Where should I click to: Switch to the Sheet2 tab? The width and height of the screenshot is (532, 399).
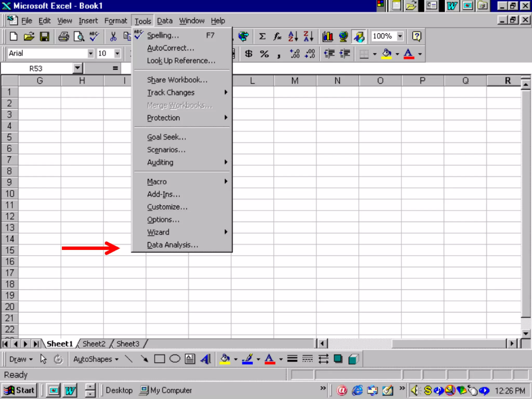pyautogui.click(x=94, y=344)
